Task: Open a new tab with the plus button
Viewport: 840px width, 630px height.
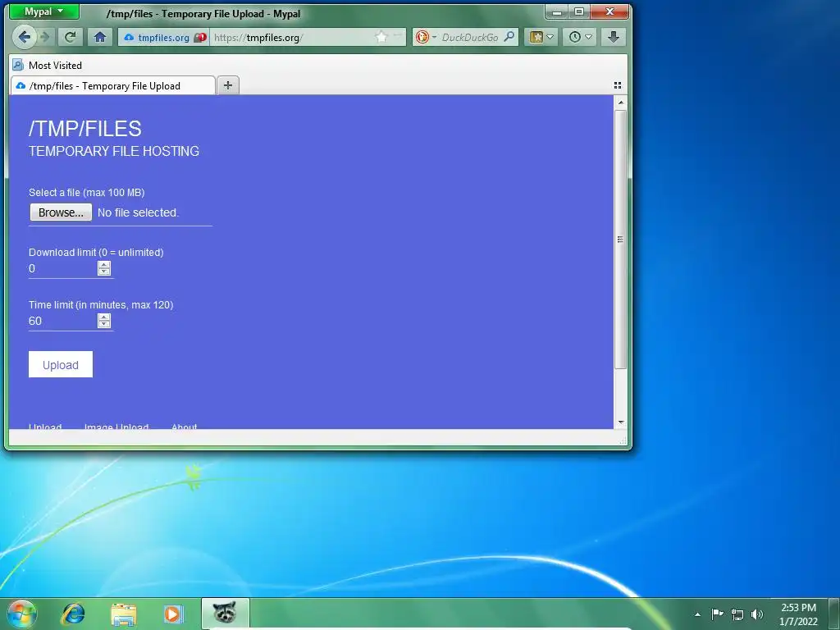Action: coord(228,85)
